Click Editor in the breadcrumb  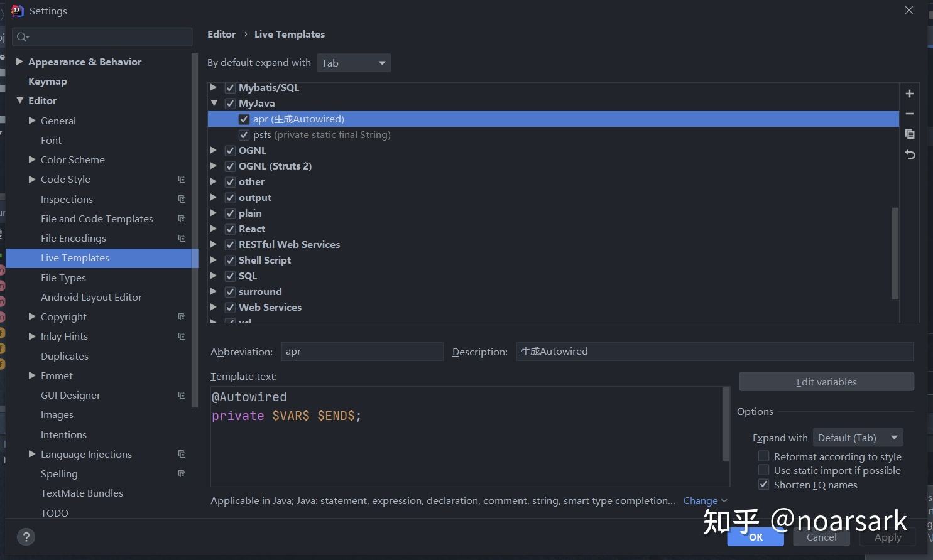coord(221,35)
